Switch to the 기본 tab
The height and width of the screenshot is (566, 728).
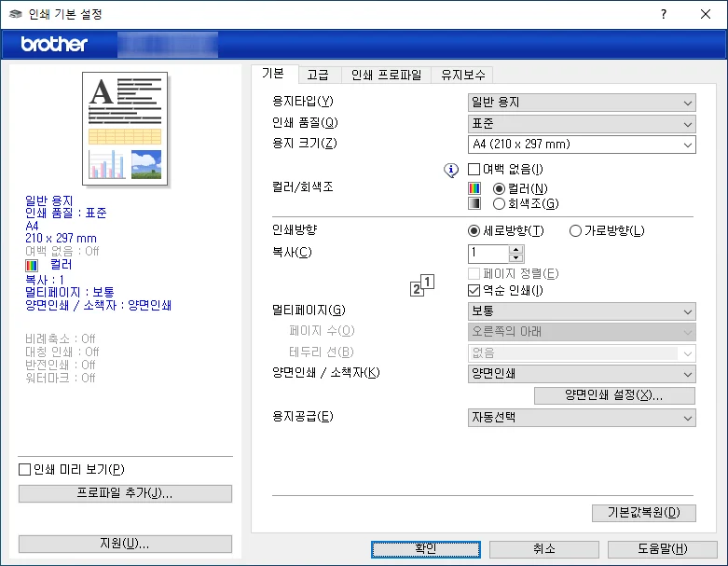(x=273, y=74)
